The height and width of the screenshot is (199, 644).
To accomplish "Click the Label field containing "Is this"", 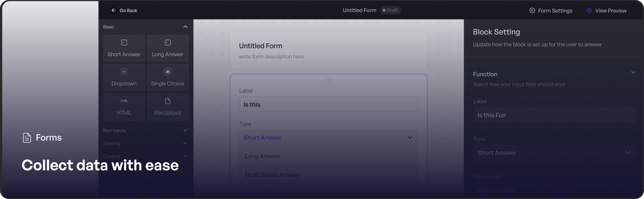I will click(x=328, y=104).
